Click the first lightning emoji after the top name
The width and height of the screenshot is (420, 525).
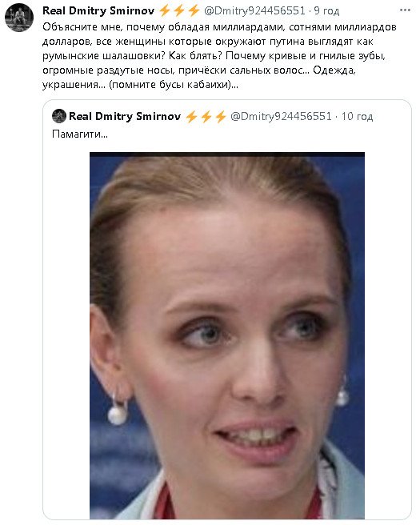(x=164, y=10)
